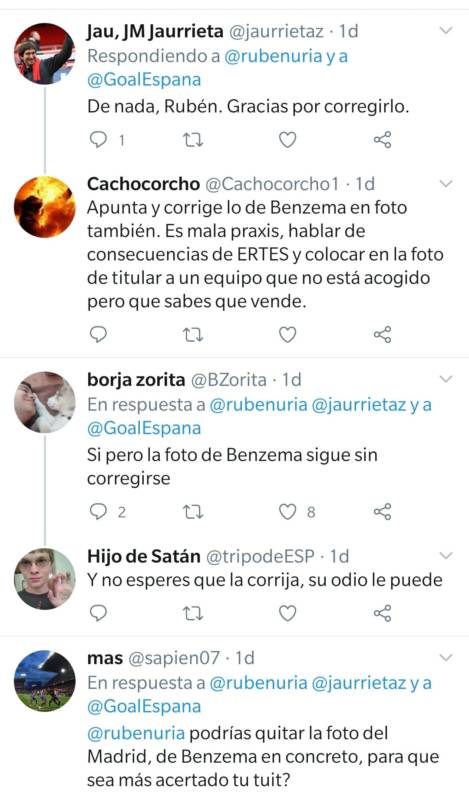Open options chevron on Jaurrieta's tweet
Viewport: 469px width, 800px height.
pos(446,31)
